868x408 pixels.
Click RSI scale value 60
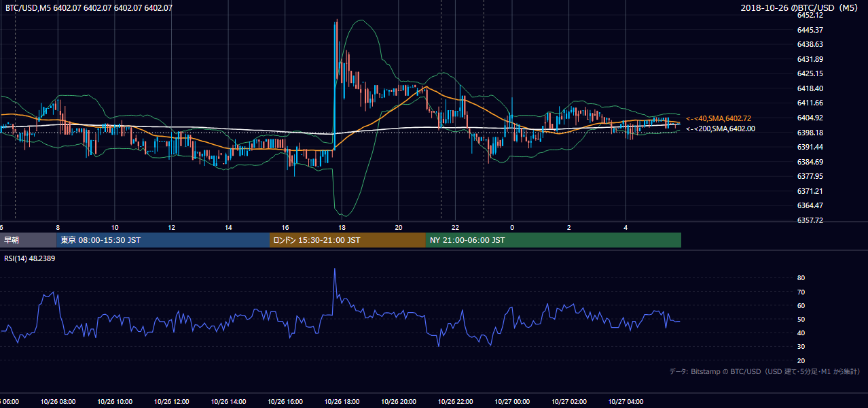point(801,305)
